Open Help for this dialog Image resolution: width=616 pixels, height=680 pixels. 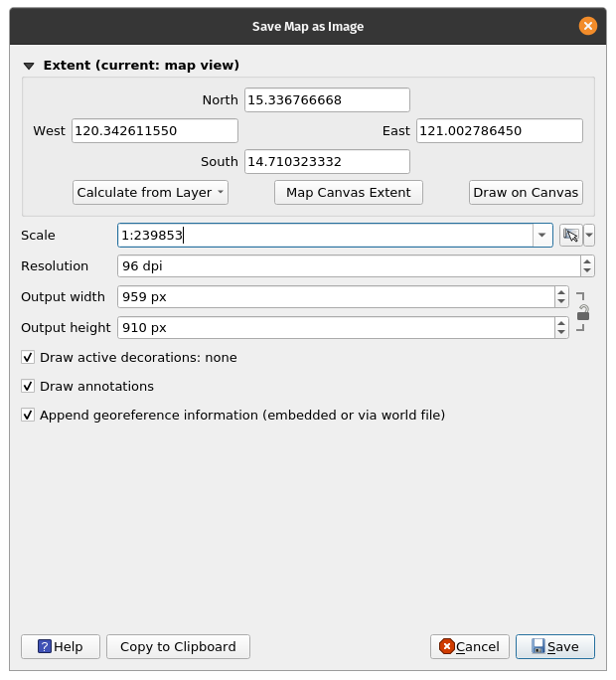[61, 646]
